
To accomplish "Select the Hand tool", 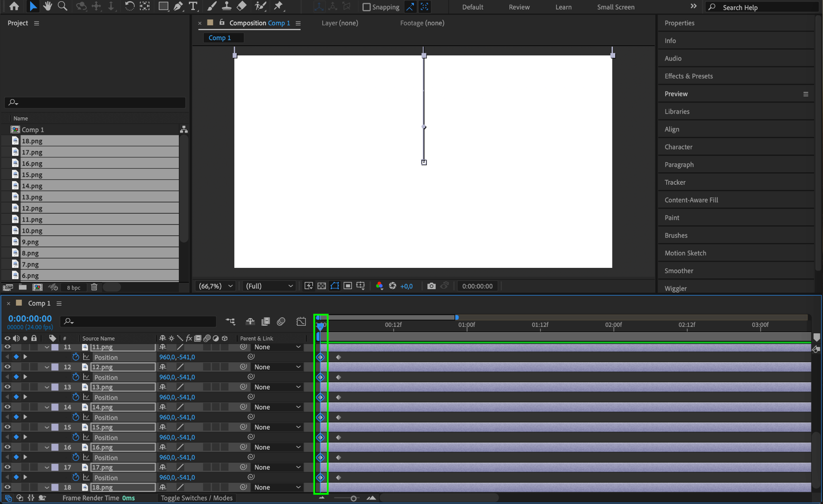I will pos(48,6).
